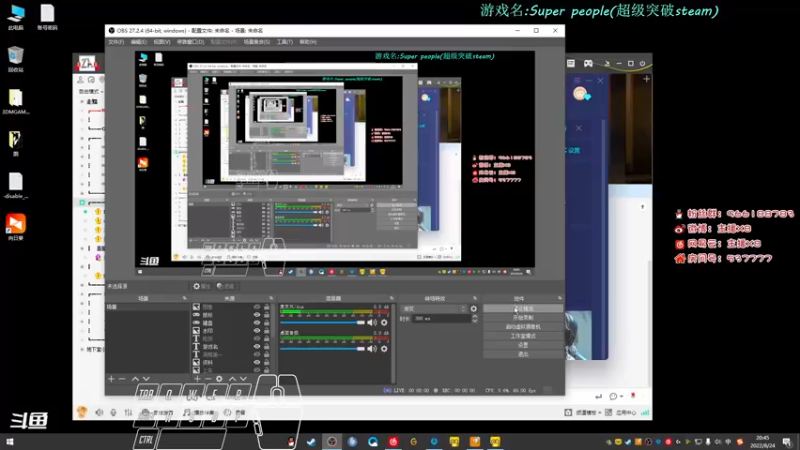Viewport: 800px width, 450px height.
Task: Click the 退出 exit button in Controls
Action: [x=523, y=354]
